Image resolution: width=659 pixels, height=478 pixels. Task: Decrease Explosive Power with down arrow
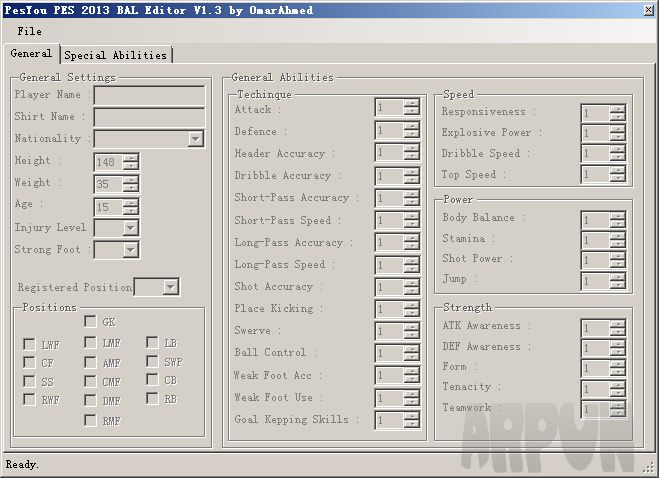click(617, 137)
